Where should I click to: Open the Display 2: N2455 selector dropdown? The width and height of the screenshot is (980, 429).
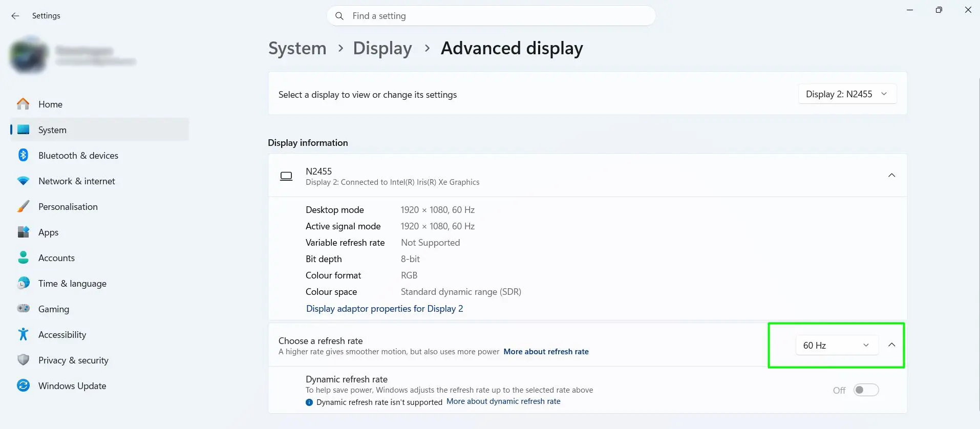point(847,94)
